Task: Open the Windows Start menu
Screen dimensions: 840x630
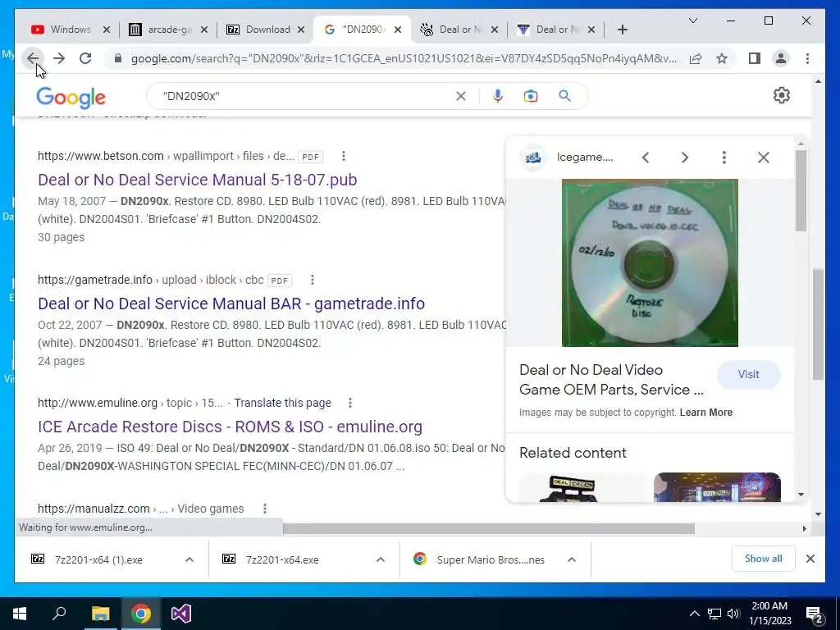Action: pyautogui.click(x=20, y=614)
